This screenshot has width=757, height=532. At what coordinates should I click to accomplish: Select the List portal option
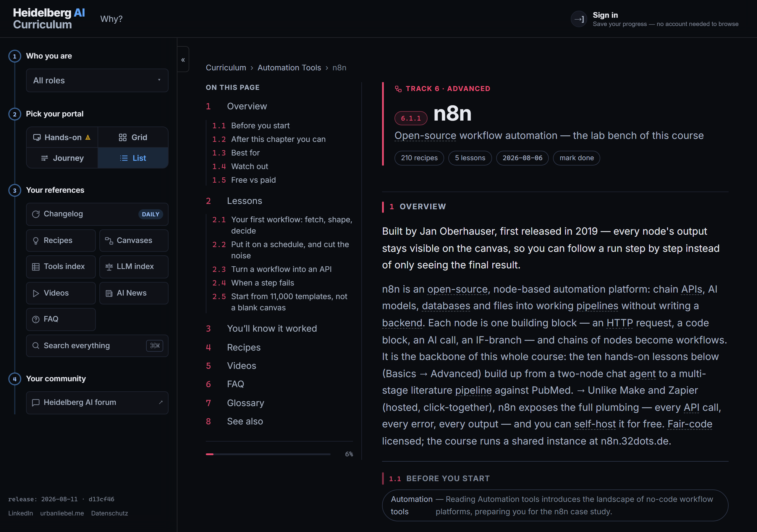pyautogui.click(x=133, y=158)
